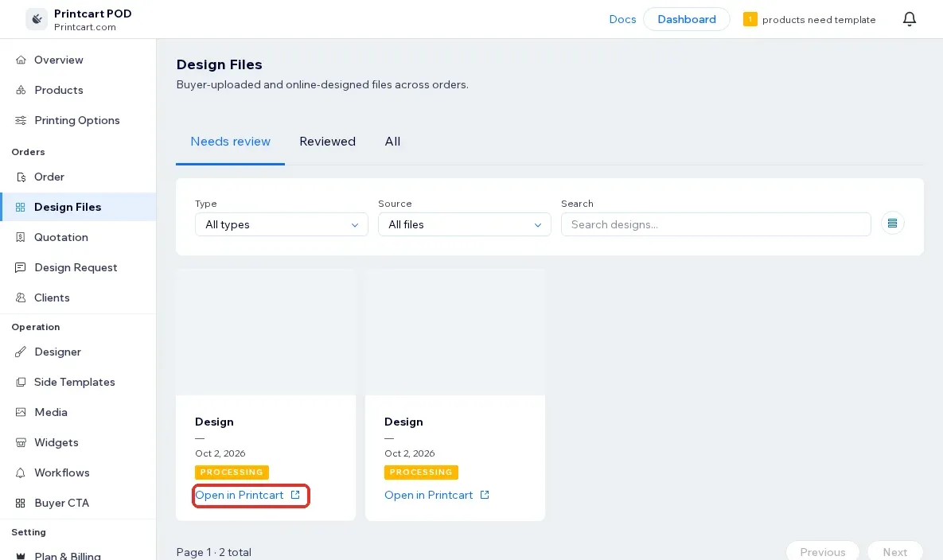
Task: Click the Printcart POD logo icon
Action: (x=37, y=19)
